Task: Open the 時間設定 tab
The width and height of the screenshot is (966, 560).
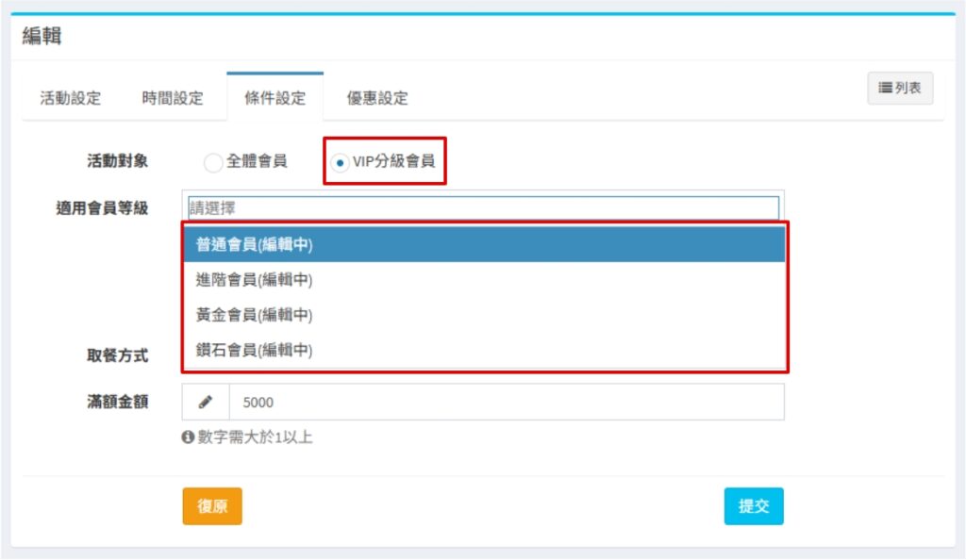Action: pos(173,98)
